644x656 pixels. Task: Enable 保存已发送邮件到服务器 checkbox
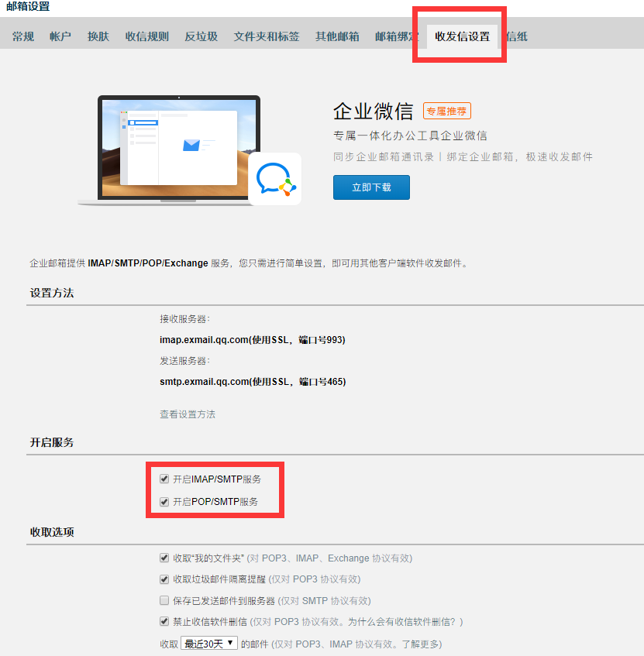(164, 600)
